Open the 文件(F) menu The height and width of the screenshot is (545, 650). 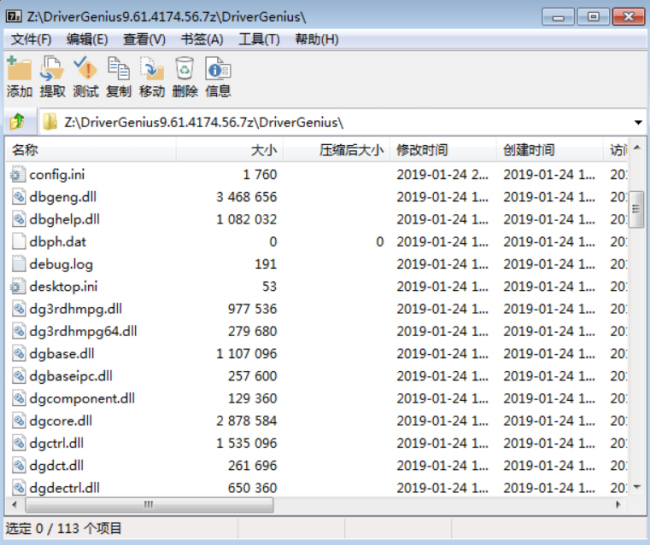click(31, 39)
